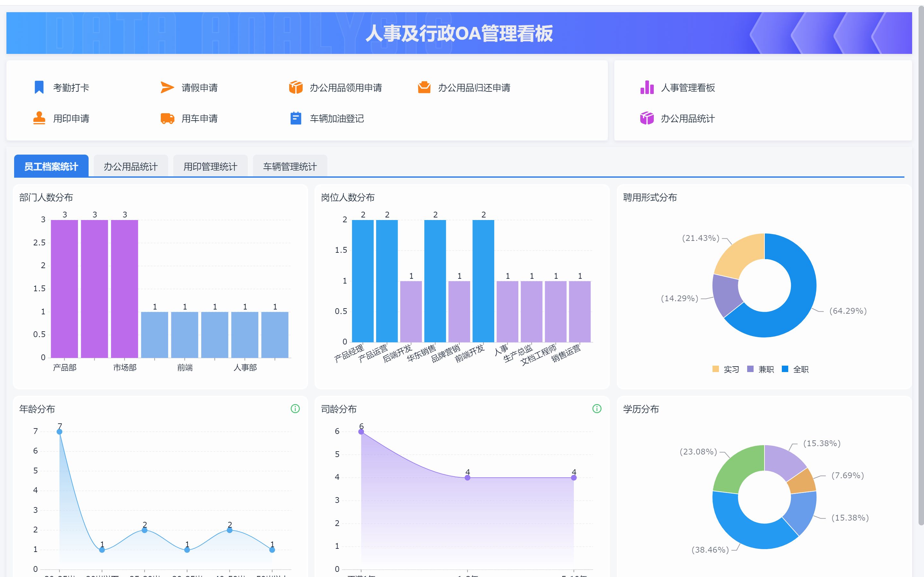Viewport: 924px width, 577px height.
Task: Open the 车辆管理统计 tab
Action: click(x=290, y=166)
